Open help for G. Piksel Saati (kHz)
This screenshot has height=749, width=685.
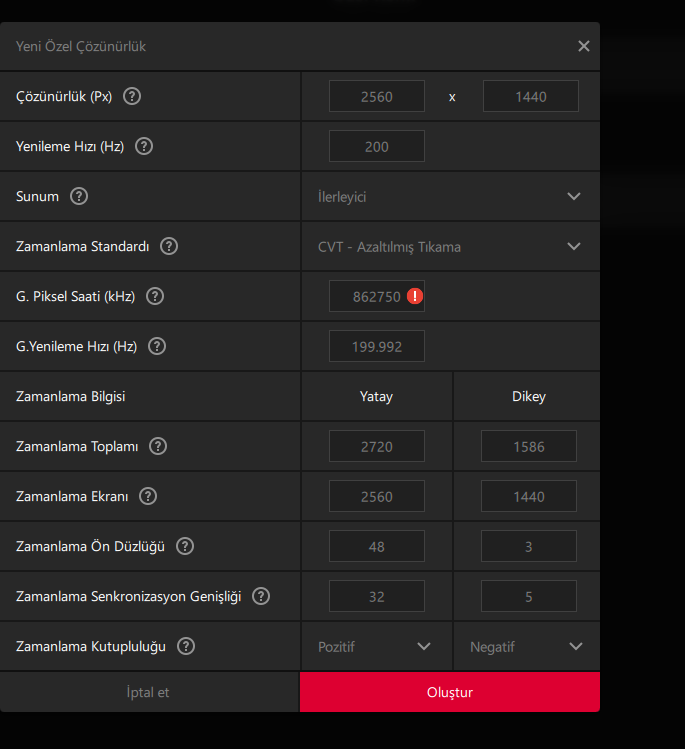[155, 296]
